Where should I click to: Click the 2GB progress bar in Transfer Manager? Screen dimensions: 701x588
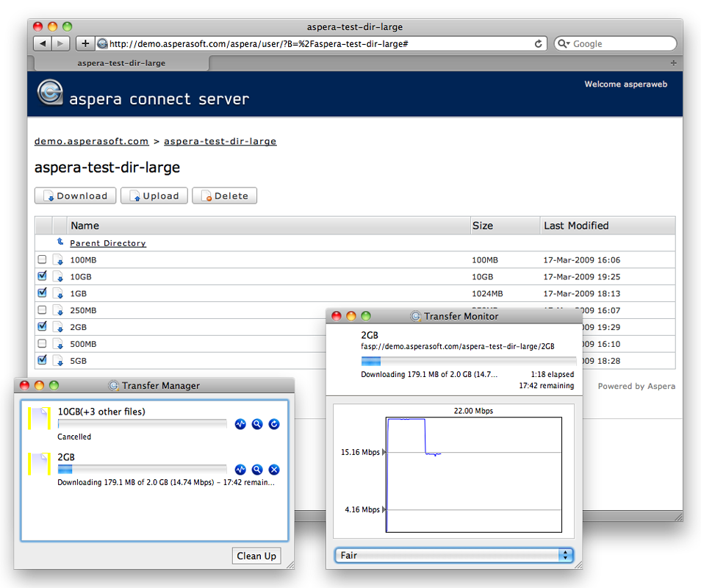coord(142,470)
